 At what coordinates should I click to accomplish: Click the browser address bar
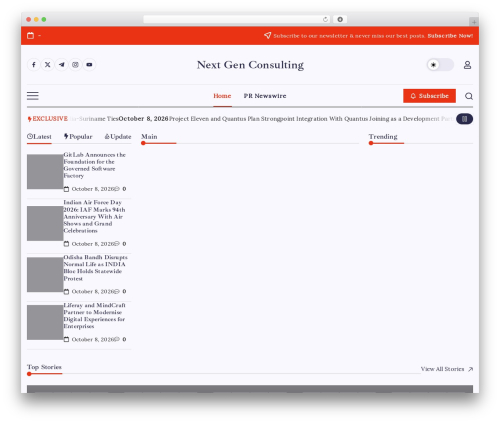click(237, 19)
